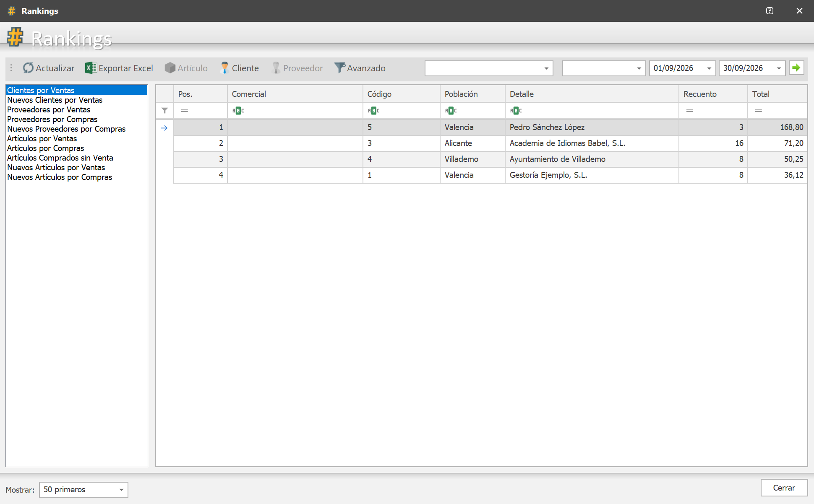Click the Exportar Excel icon
Image resolution: width=814 pixels, height=504 pixels.
(x=91, y=68)
